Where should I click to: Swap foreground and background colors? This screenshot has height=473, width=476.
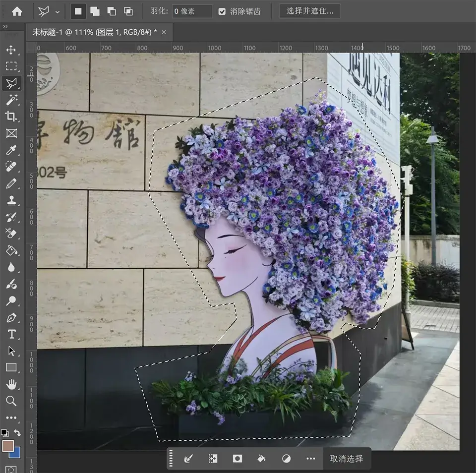click(x=18, y=433)
